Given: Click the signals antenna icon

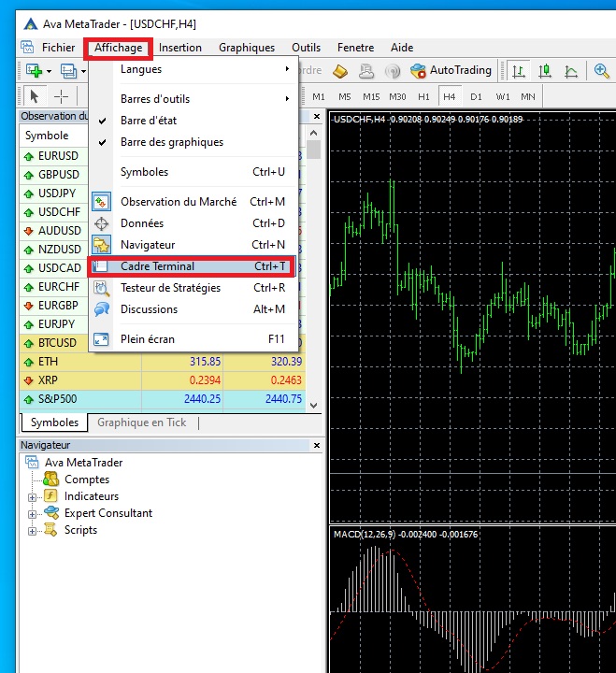Looking at the screenshot, I should [x=393, y=71].
